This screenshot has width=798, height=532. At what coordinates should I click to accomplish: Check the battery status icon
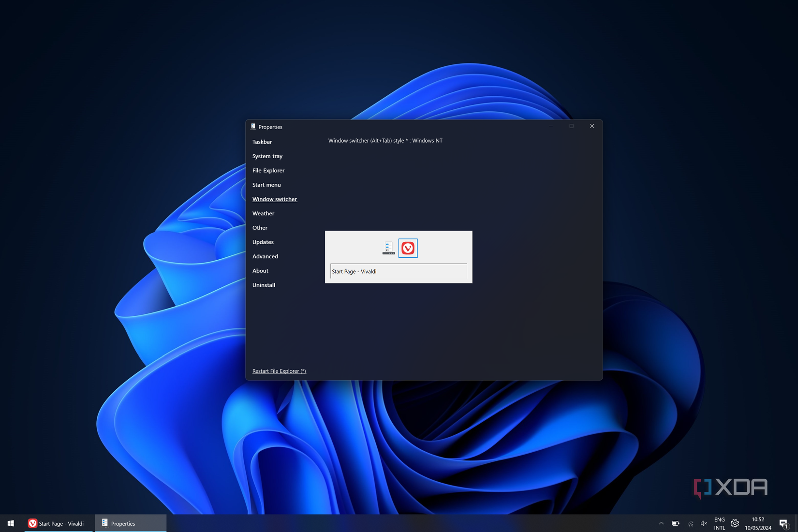click(x=675, y=523)
